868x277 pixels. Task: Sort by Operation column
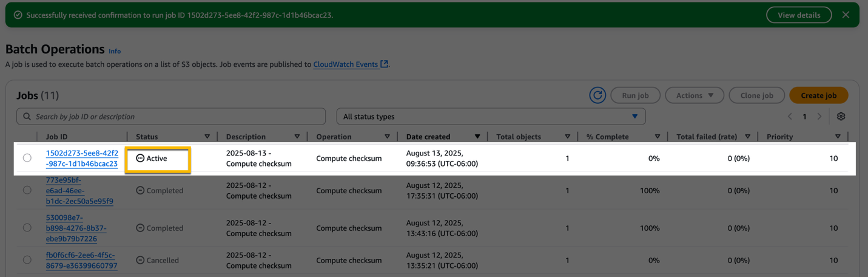point(387,137)
